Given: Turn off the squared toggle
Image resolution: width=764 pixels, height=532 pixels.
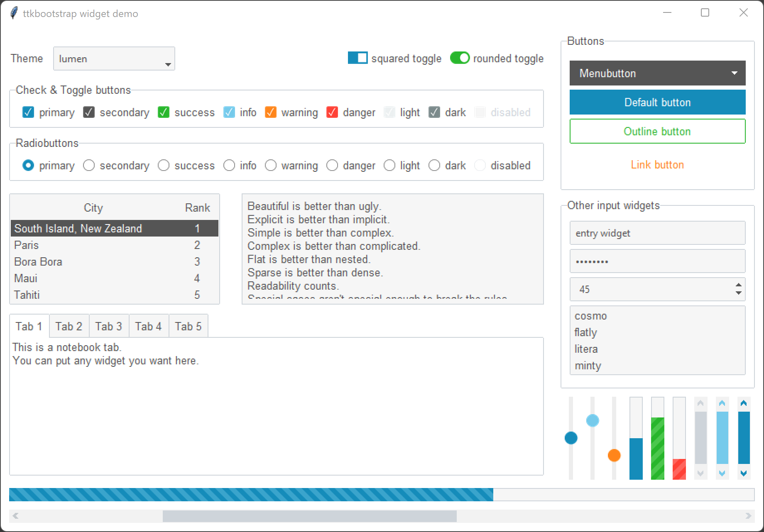Looking at the screenshot, I should 358,58.
